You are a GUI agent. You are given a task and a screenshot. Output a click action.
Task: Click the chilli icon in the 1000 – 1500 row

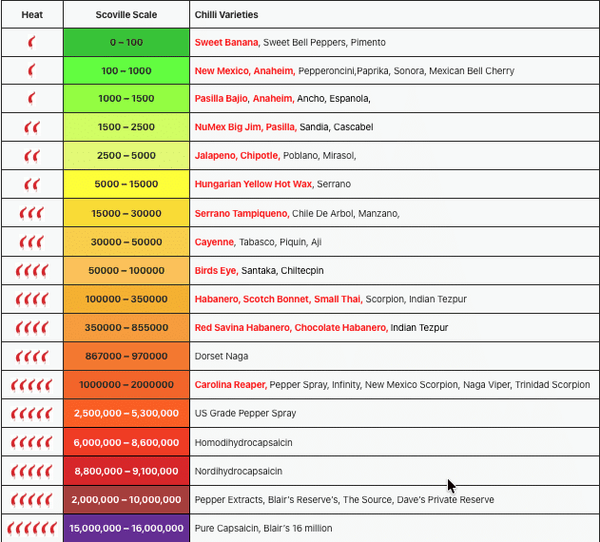32,98
